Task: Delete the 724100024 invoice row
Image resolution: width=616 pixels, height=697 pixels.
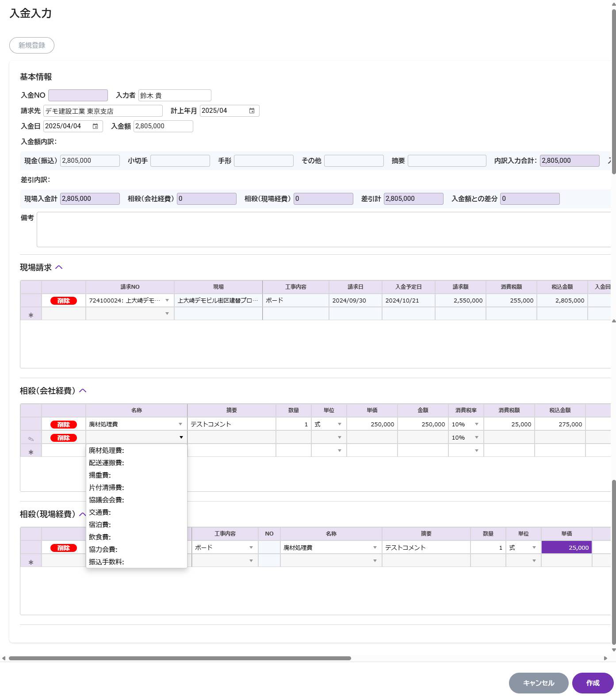Action: [x=64, y=301]
